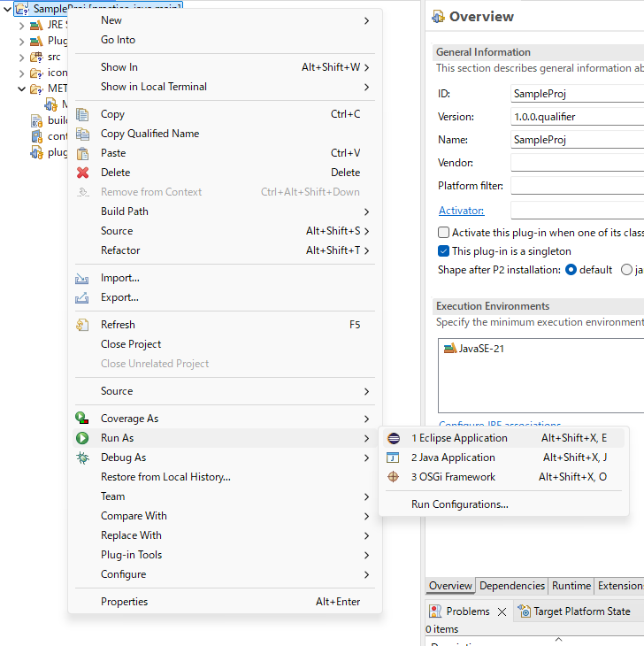Image resolution: width=644 pixels, height=646 pixels.
Task: Uncheck This plug-in is a singleton
Action: [x=443, y=251]
